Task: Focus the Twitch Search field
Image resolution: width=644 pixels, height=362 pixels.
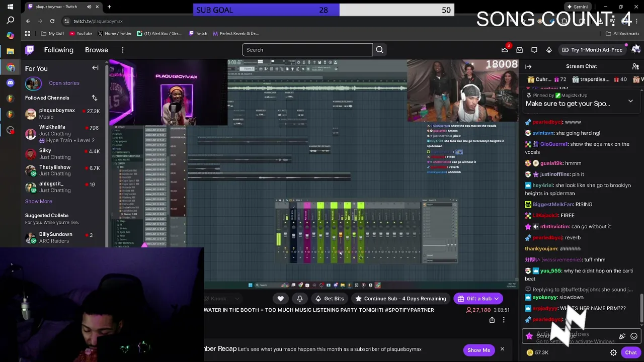Action: [x=307, y=50]
